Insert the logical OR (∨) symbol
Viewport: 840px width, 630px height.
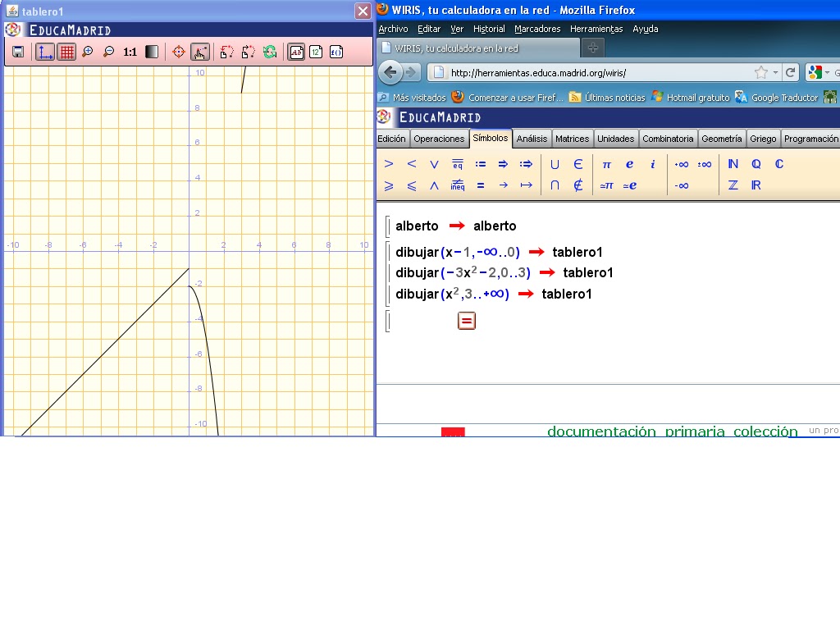(434, 164)
